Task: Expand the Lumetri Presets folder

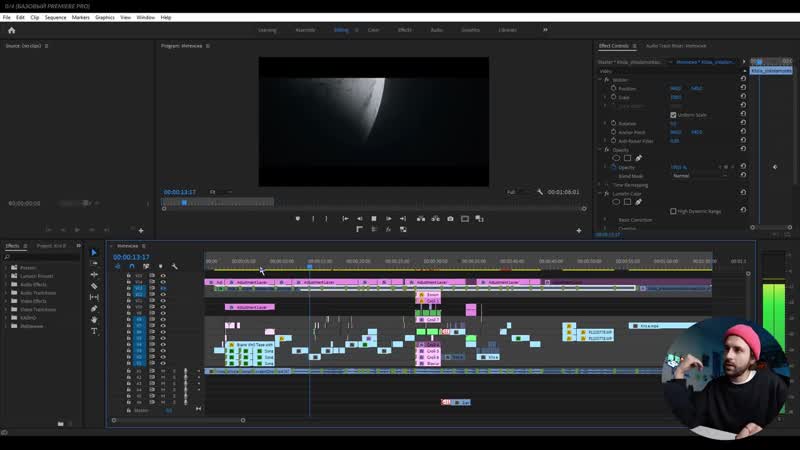Action: pos(6,276)
